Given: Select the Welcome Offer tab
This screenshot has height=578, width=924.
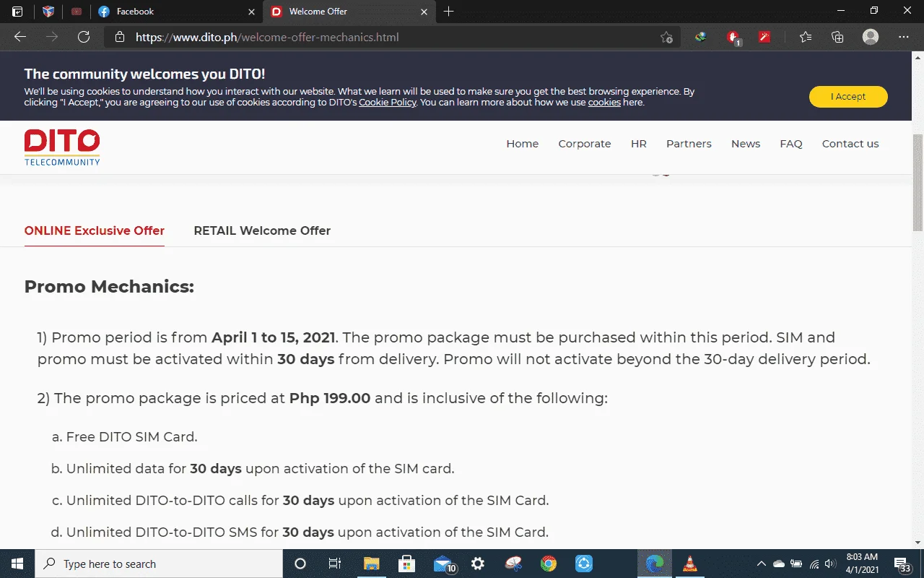Looking at the screenshot, I should pyautogui.click(x=349, y=12).
